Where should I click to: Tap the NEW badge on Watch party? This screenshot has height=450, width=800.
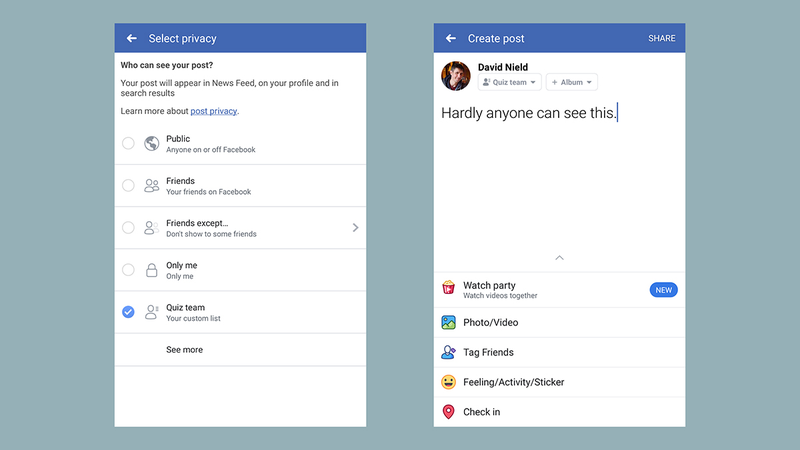pyautogui.click(x=663, y=290)
